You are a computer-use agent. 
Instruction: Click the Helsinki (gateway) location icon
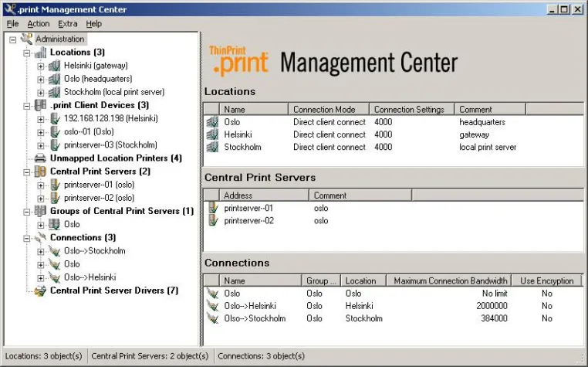(x=54, y=66)
